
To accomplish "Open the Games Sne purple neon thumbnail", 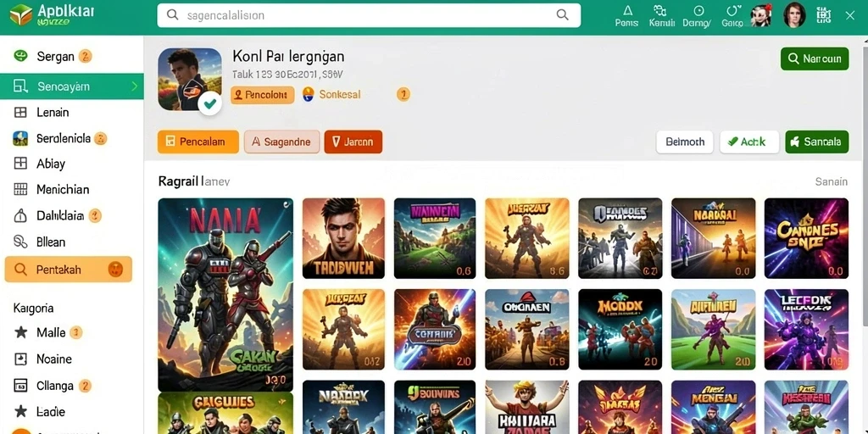I will pyautogui.click(x=806, y=238).
